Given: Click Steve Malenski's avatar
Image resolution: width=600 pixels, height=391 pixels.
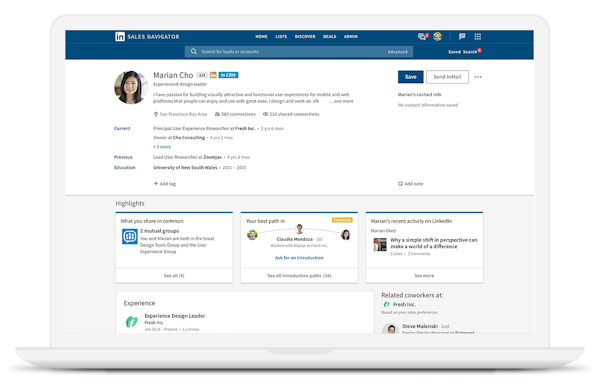Looking at the screenshot, I should coord(391,329).
